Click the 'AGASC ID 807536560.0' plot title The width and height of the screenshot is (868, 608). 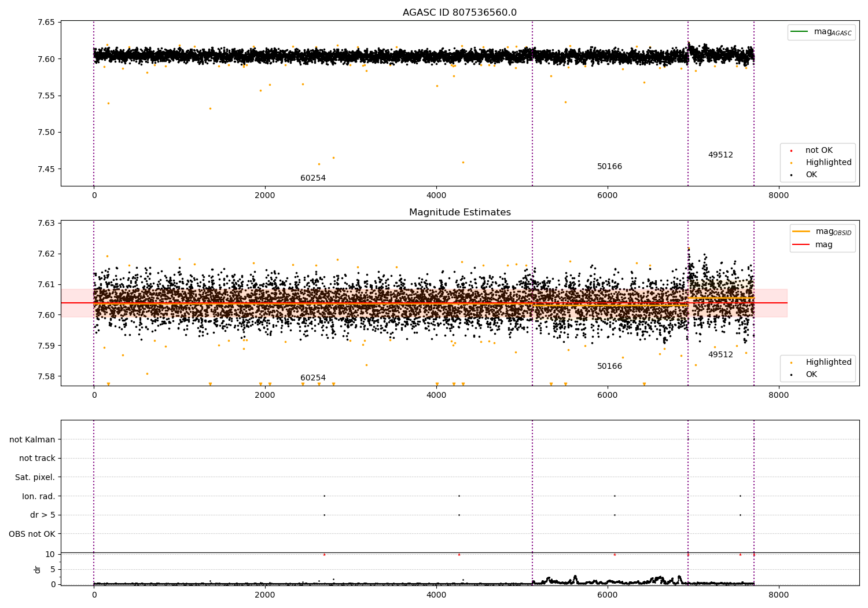tap(459, 13)
